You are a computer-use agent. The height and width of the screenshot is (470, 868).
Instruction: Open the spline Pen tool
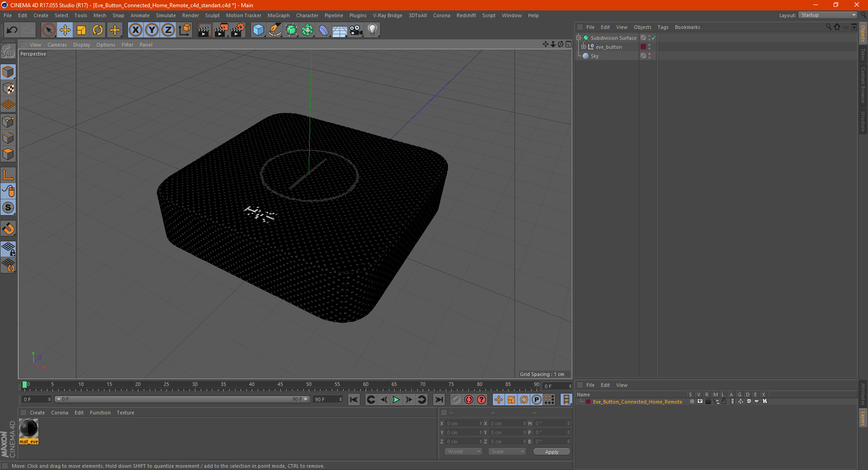coord(274,30)
